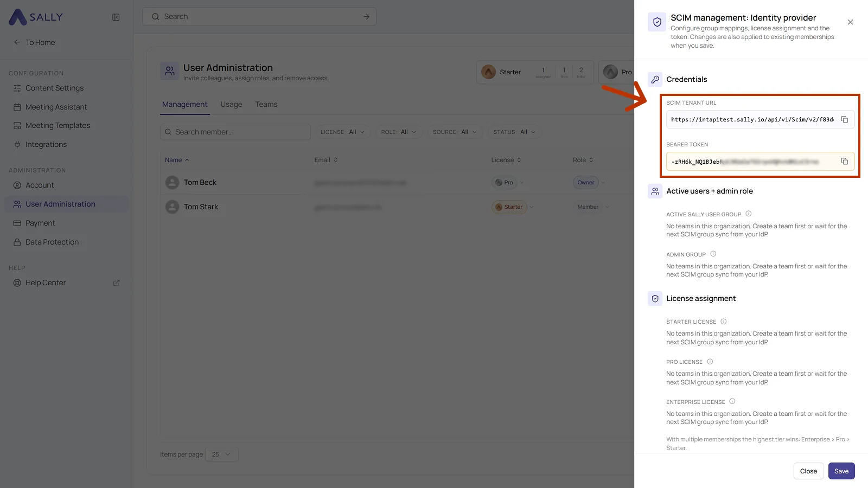
Task: Click info icon next to Starter License
Action: [724, 321]
